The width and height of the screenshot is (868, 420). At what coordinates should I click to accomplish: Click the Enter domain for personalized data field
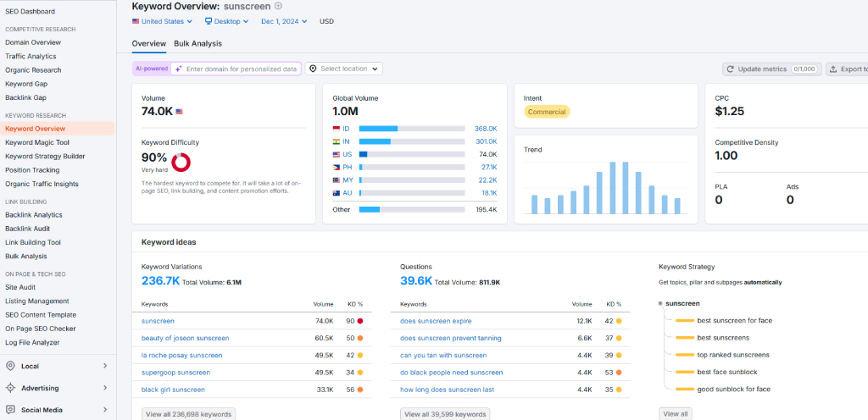241,69
